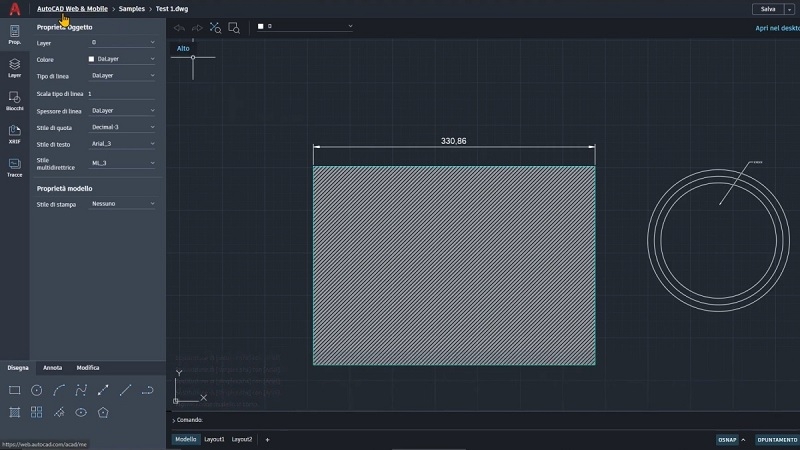Open the Stile di quota dropdown

[x=122, y=127]
